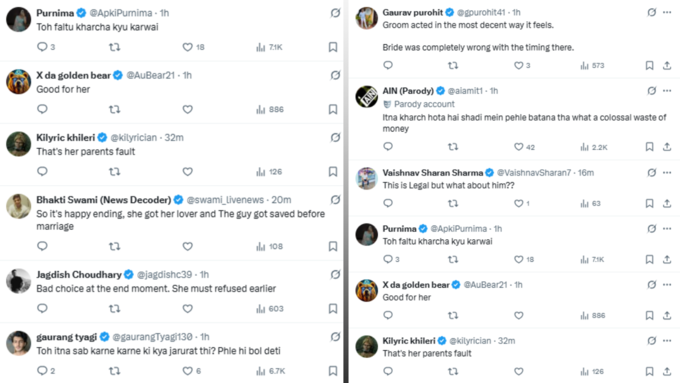The height and width of the screenshot is (383, 680).
Task: Repost X da golden bear's tweet in right column
Action: click(453, 315)
